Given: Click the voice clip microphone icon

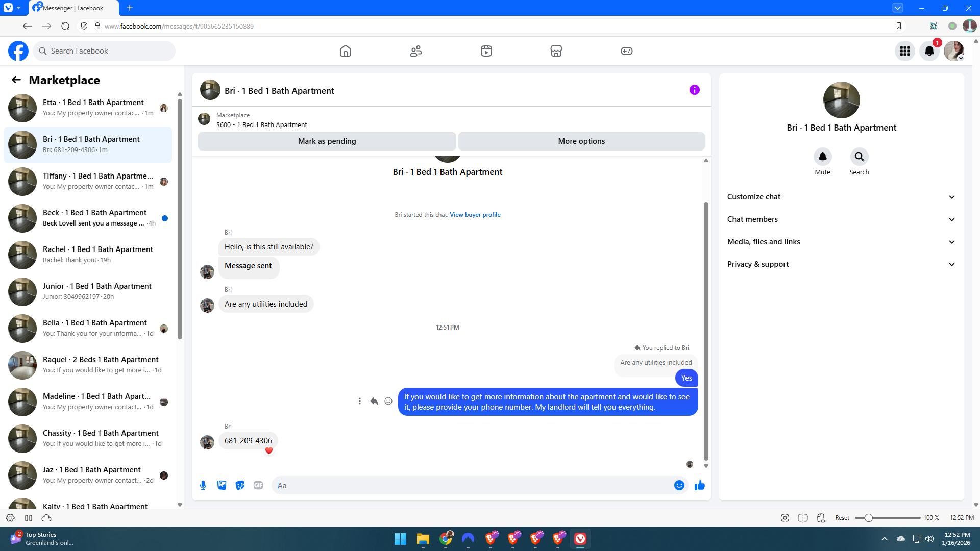Looking at the screenshot, I should [x=203, y=485].
